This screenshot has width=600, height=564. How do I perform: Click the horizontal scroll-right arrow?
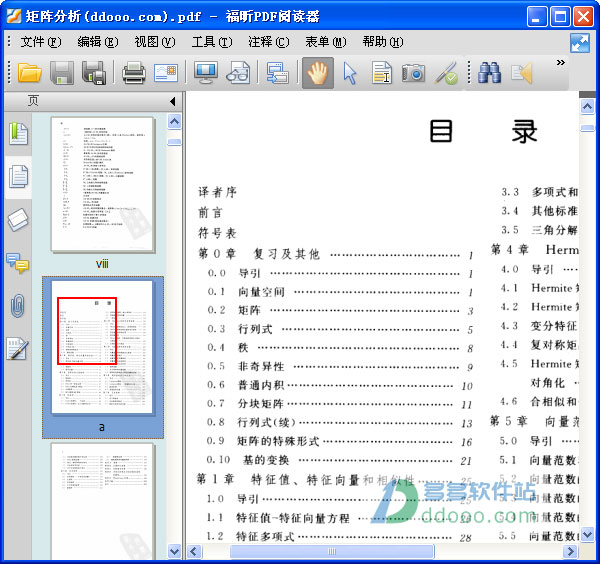pos(571,551)
